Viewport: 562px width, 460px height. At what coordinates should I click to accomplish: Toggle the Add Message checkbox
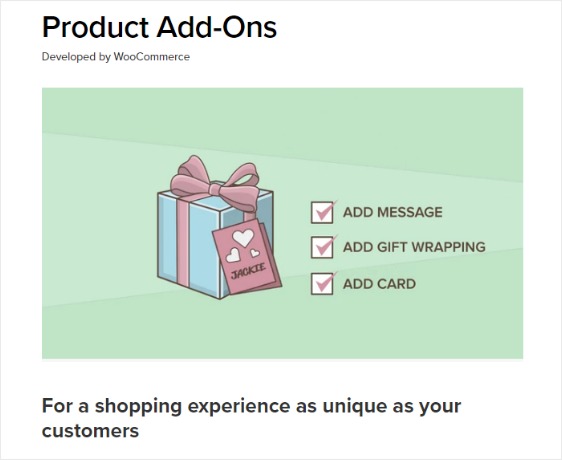322,213
